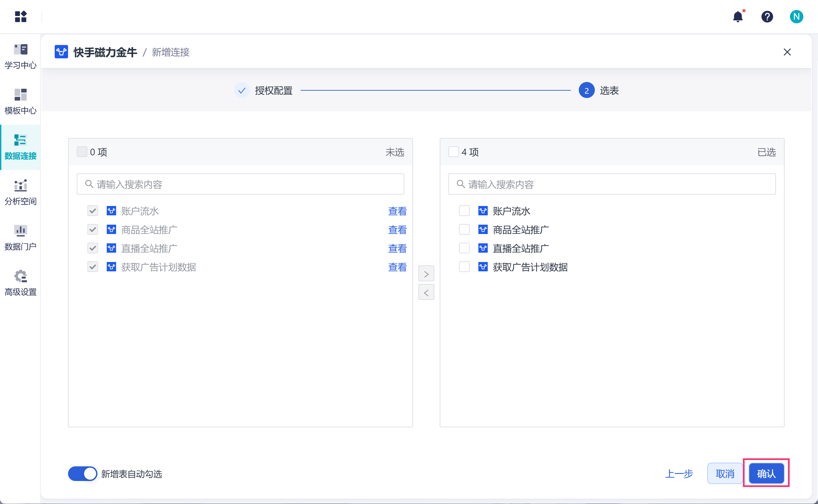Close the 新增连接 dialog
Image resolution: width=818 pixels, height=504 pixels.
[x=787, y=52]
